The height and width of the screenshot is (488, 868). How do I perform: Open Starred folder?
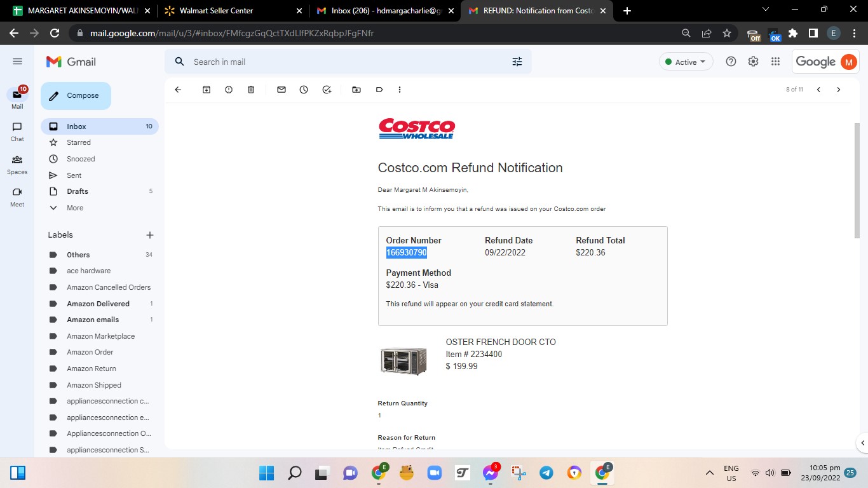coord(100,142)
